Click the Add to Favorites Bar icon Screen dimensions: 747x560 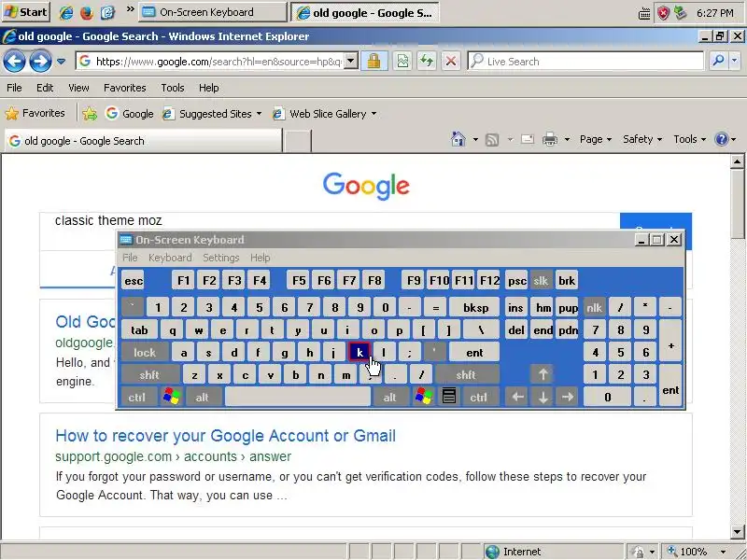[89, 113]
